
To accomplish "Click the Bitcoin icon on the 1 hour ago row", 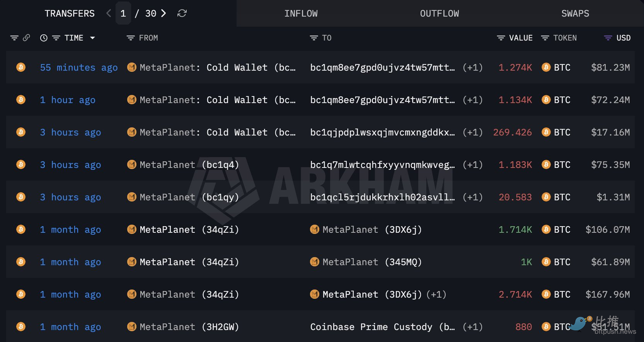I will [x=21, y=100].
